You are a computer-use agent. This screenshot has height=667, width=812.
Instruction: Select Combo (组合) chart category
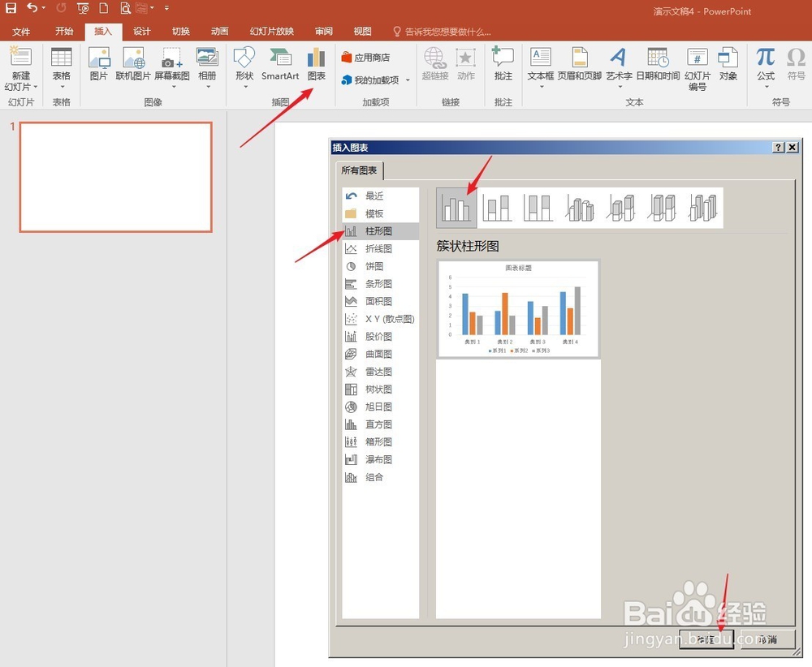click(x=381, y=477)
